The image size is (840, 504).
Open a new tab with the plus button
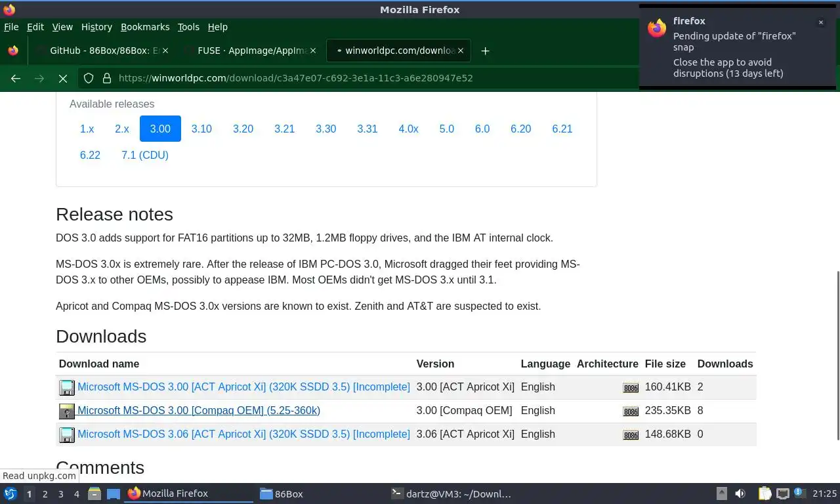coord(485,51)
